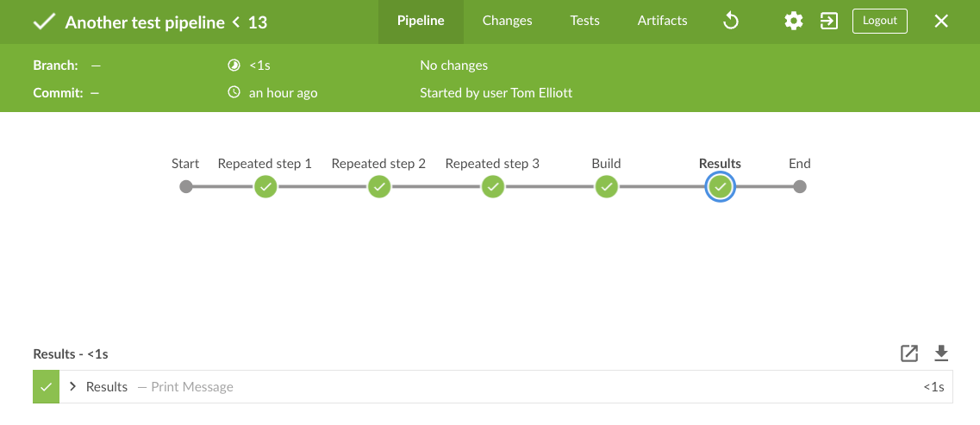Download the Results log file

(941, 353)
